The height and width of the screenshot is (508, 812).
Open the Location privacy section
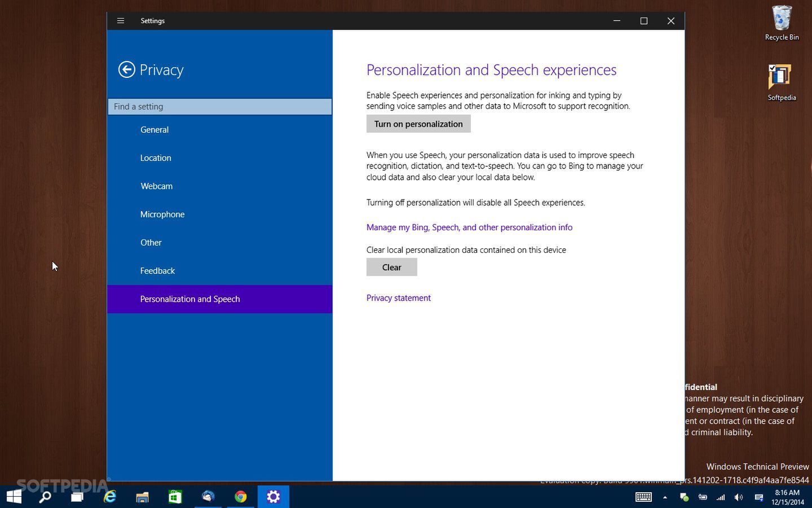(x=220, y=158)
